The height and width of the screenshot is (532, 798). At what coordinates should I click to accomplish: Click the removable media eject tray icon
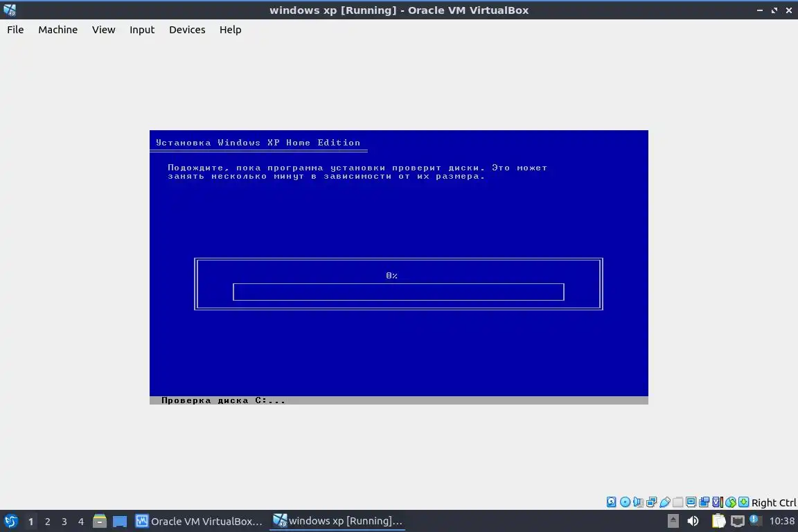point(673,521)
